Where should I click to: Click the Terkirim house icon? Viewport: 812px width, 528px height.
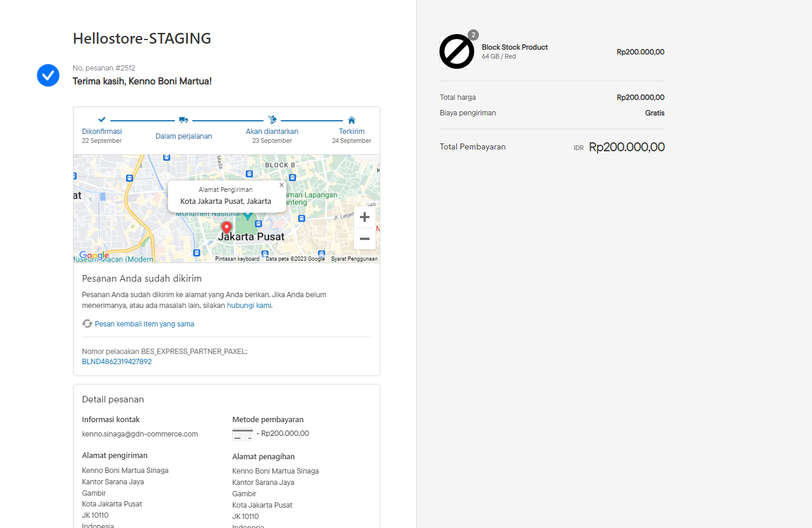click(x=352, y=120)
